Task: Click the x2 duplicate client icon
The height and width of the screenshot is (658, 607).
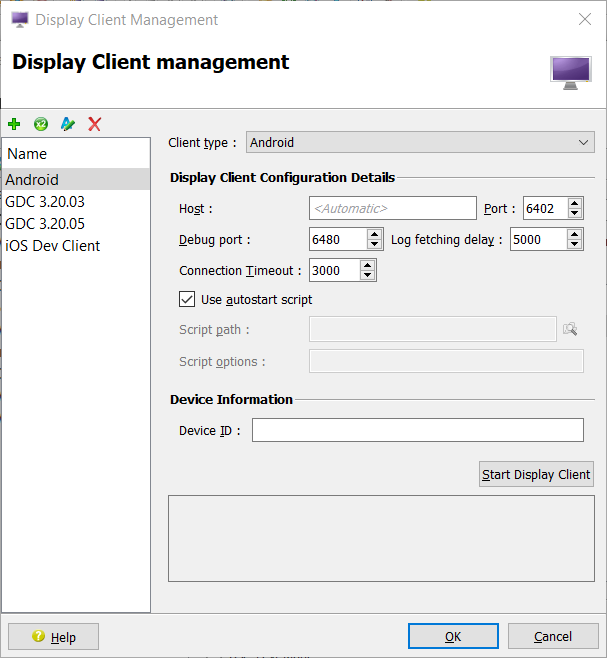Action: coord(41,124)
